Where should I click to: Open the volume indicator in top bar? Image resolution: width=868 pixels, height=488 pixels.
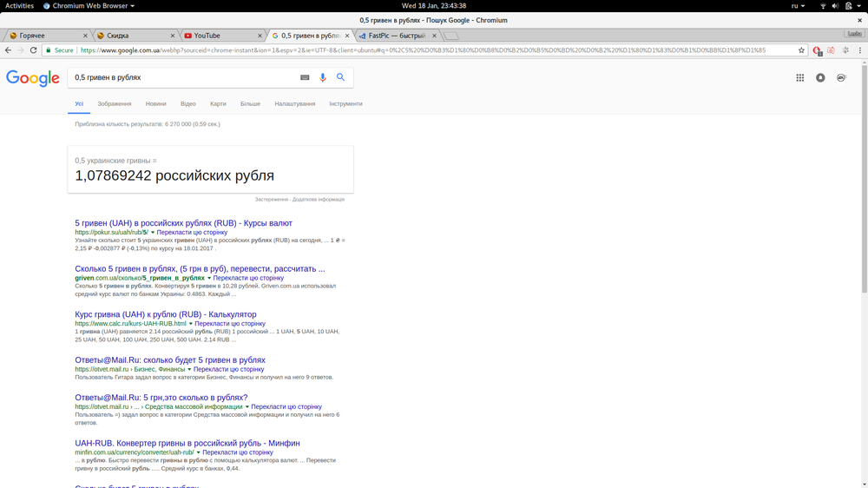835,6
